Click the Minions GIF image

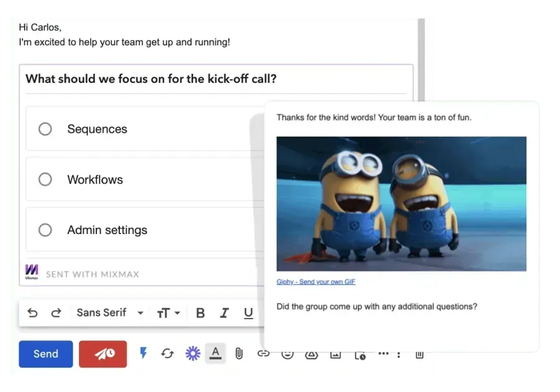pyautogui.click(x=401, y=204)
